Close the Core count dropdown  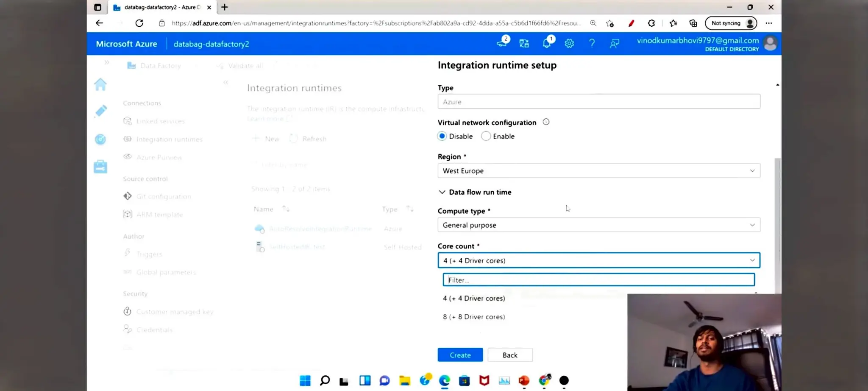tap(599, 260)
